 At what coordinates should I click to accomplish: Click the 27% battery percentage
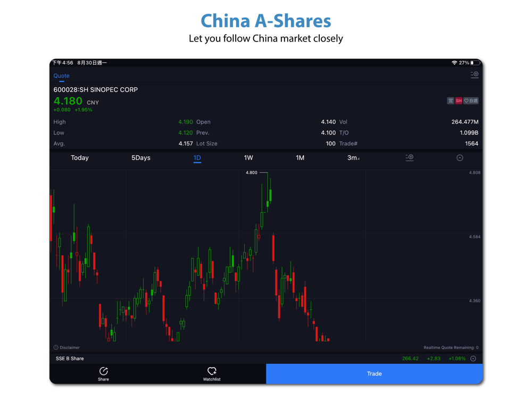click(464, 63)
